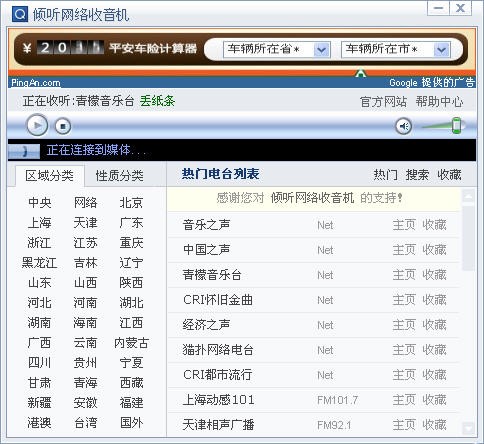Open 帮助中心 link
484x444 pixels.
tap(439, 102)
